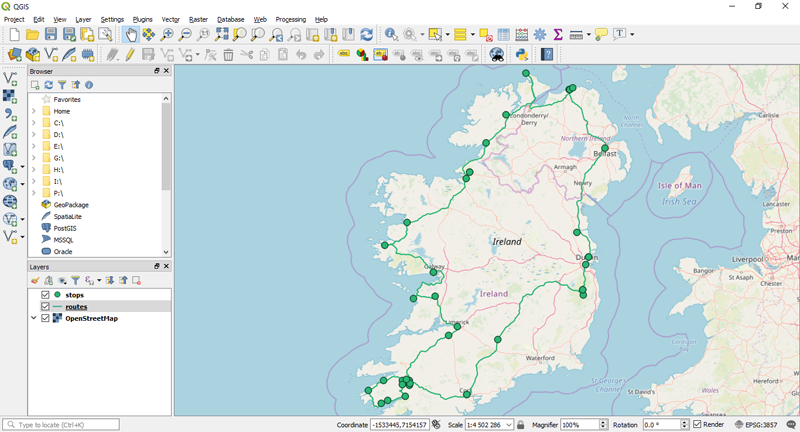
Task: Open the Help Contents book icon
Action: (547, 54)
